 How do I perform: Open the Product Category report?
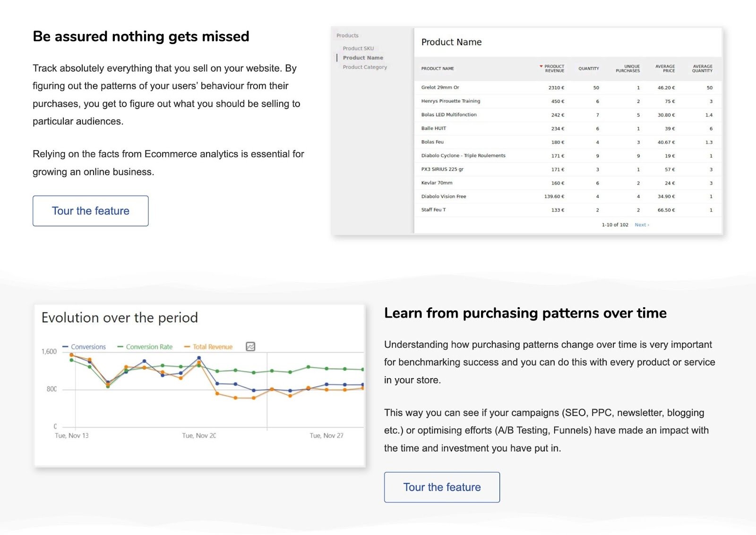tap(365, 67)
